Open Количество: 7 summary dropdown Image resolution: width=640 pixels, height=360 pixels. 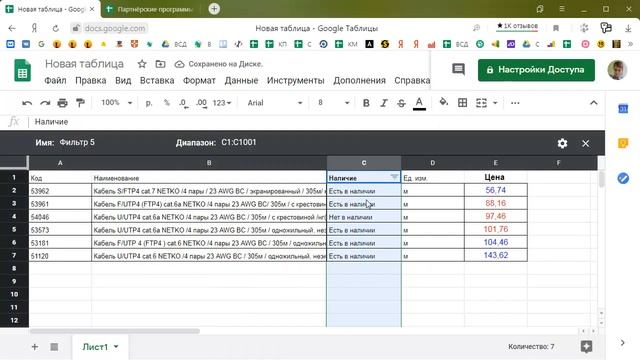pos(531,347)
